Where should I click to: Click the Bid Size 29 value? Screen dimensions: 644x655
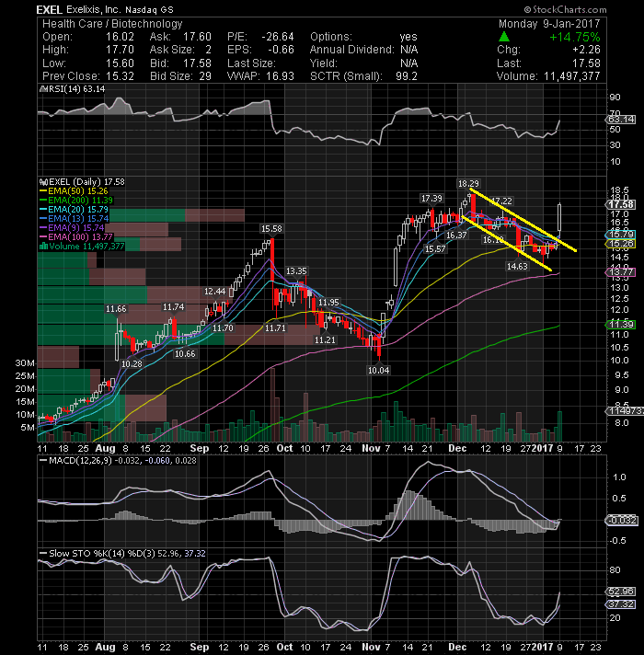(205, 76)
